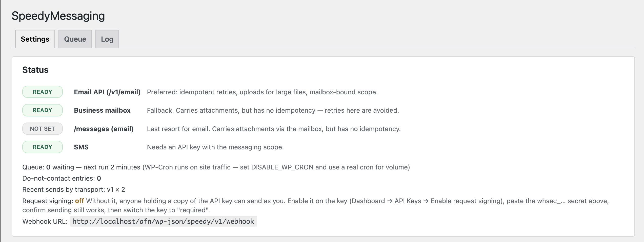Switch to the Queue tab
This screenshot has height=242, width=644.
(x=75, y=39)
